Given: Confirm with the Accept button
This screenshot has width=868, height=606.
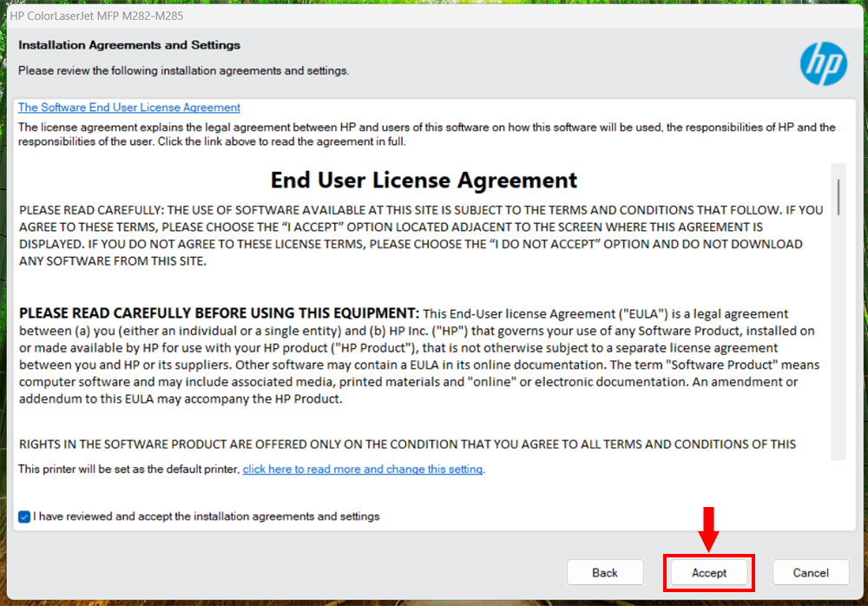Looking at the screenshot, I should pos(708,572).
